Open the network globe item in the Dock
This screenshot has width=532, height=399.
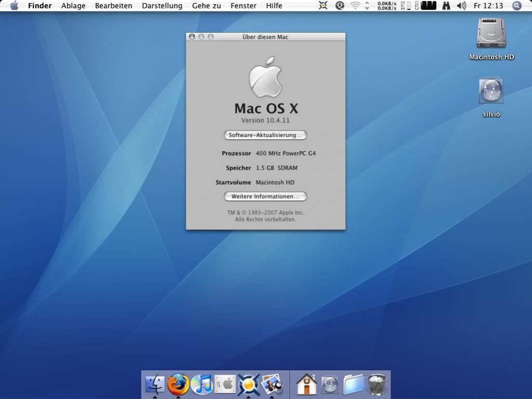click(330, 385)
